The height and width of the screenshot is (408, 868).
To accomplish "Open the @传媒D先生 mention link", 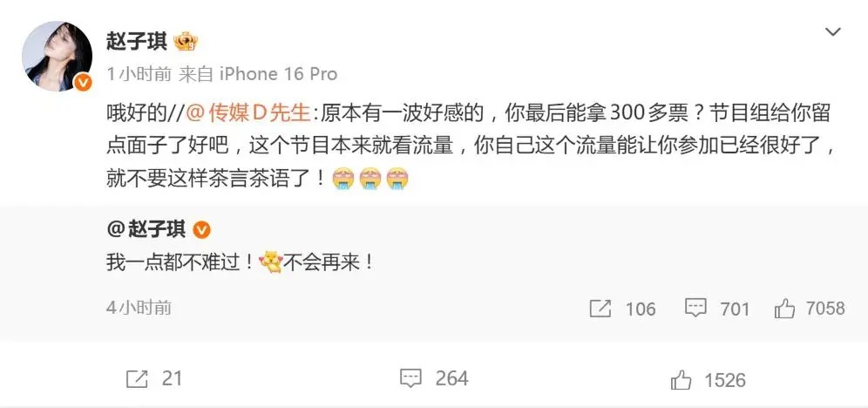I will tap(247, 112).
